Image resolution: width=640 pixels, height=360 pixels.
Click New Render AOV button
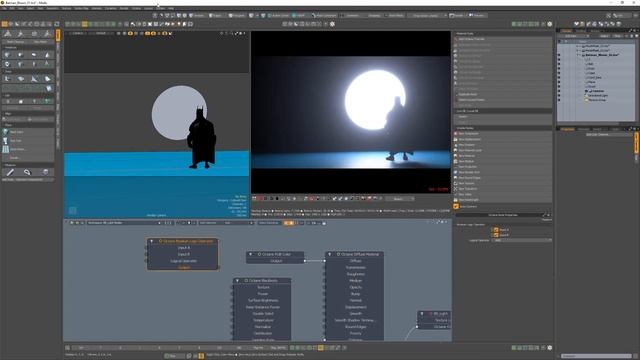tap(503, 172)
